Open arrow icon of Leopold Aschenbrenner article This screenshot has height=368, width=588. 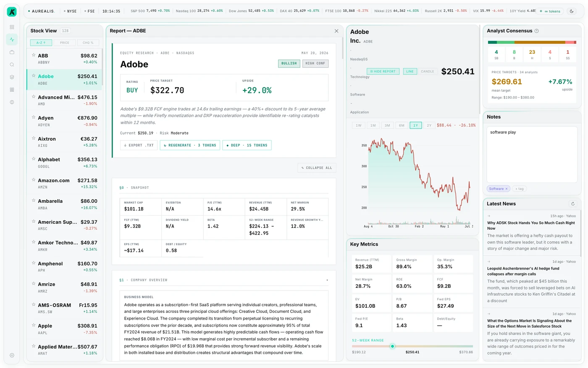(x=489, y=262)
